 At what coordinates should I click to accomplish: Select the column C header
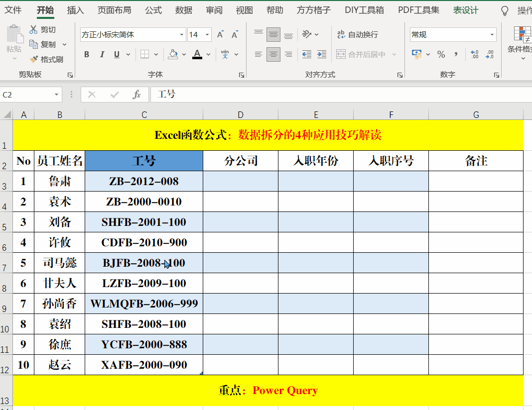(x=144, y=114)
